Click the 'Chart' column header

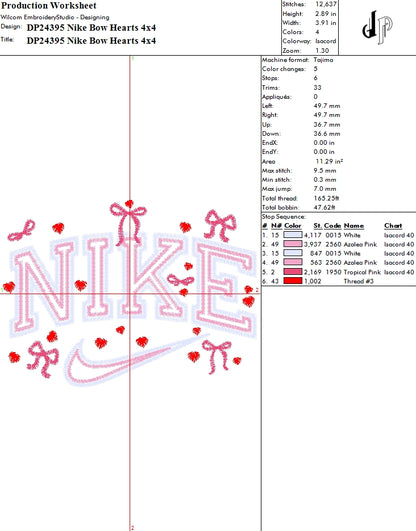point(393,226)
